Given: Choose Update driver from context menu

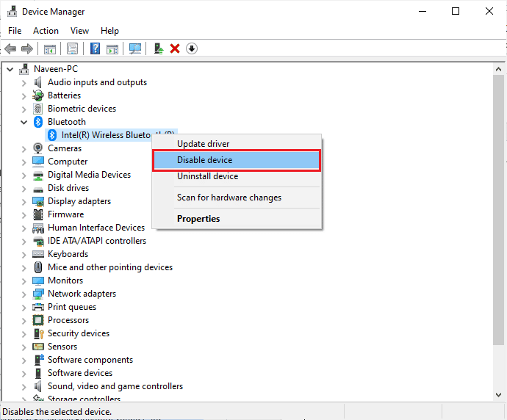Looking at the screenshot, I should pos(237,143).
